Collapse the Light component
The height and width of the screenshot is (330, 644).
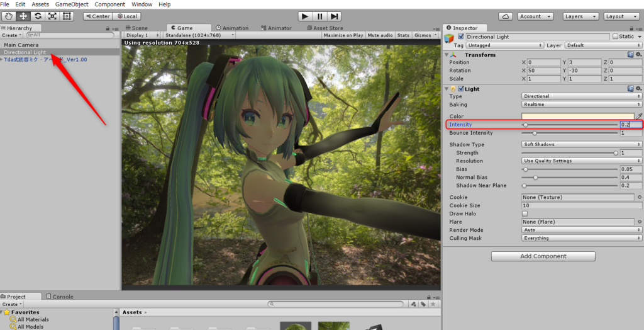coord(447,89)
